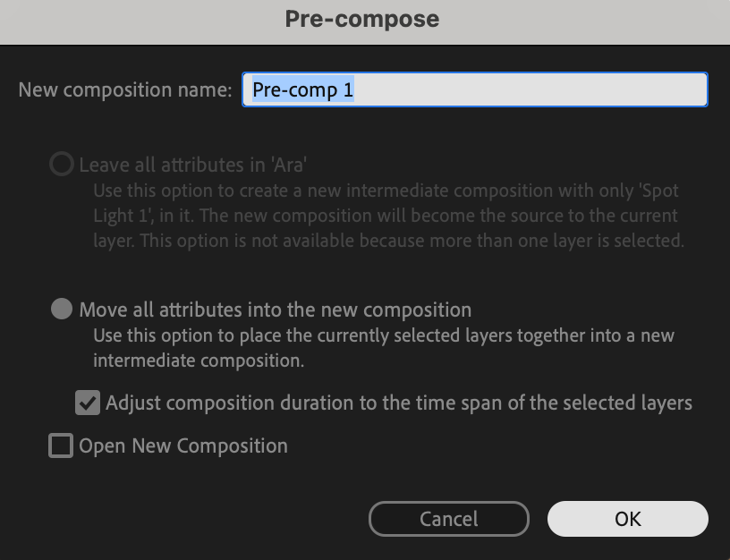Confirm the dialog with OK
The width and height of the screenshot is (730, 560).
pos(627,519)
